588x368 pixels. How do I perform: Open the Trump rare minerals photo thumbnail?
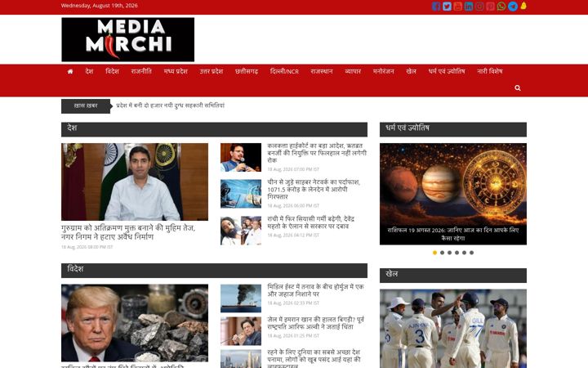(135, 323)
